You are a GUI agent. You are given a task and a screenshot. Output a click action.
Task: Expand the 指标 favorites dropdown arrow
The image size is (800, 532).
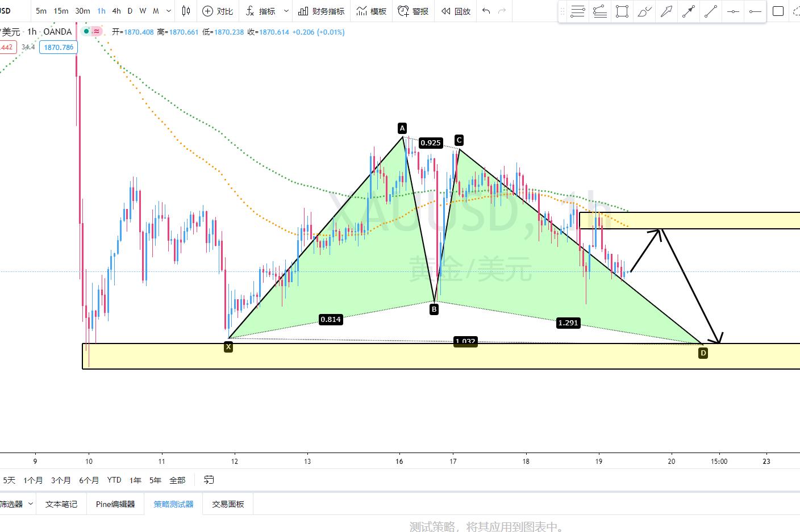286,11
